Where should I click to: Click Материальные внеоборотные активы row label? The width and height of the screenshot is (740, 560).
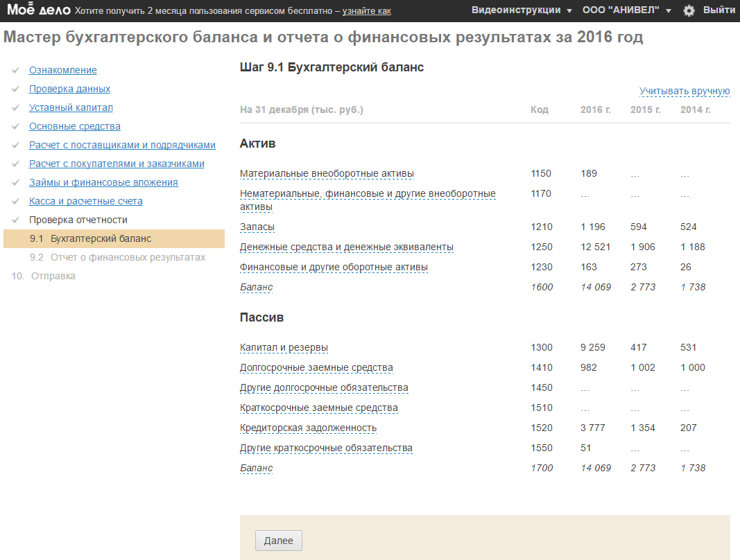click(327, 174)
